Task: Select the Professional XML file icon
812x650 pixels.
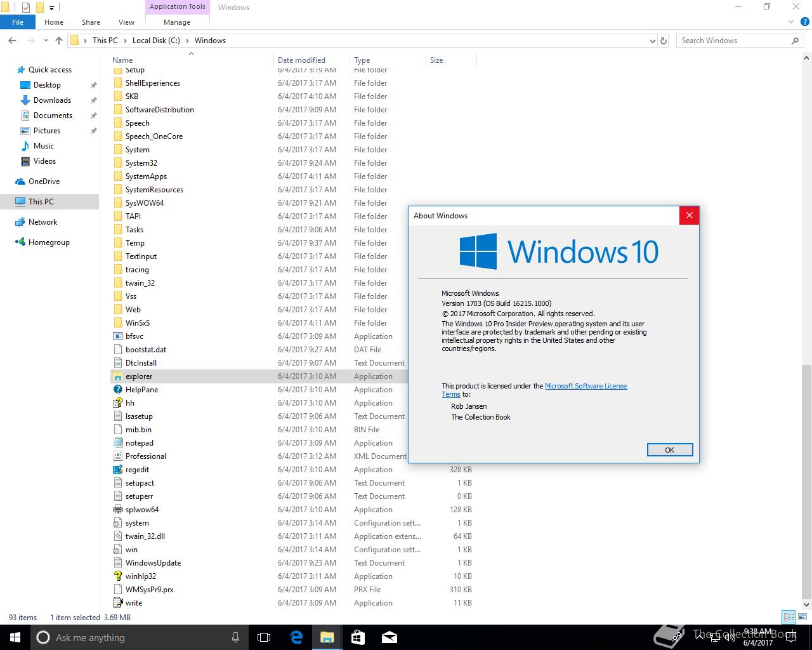Action: pyautogui.click(x=117, y=456)
